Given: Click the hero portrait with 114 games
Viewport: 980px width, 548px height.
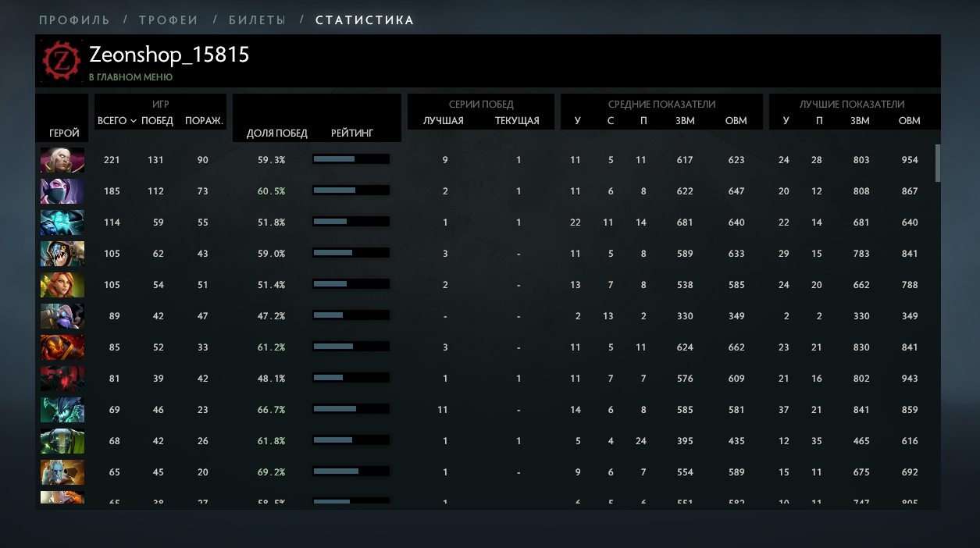Looking at the screenshot, I should [x=62, y=222].
